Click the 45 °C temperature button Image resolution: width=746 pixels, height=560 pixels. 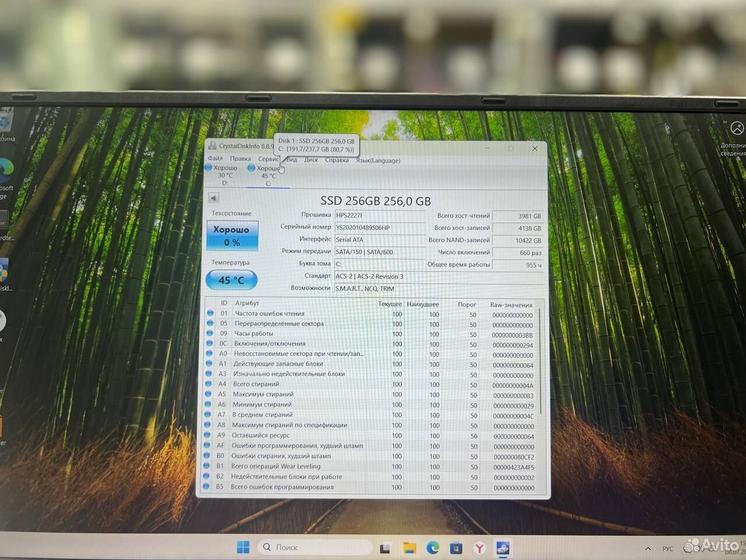pos(231,280)
